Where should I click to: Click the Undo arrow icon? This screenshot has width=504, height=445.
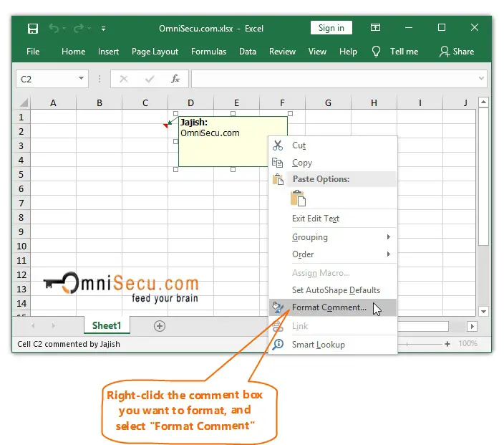coord(54,29)
